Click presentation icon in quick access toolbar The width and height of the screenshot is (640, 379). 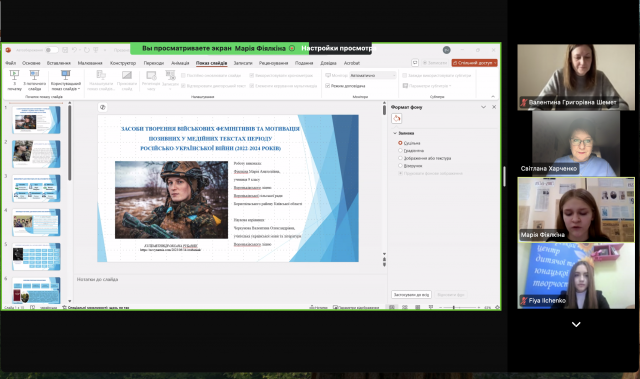[96, 50]
